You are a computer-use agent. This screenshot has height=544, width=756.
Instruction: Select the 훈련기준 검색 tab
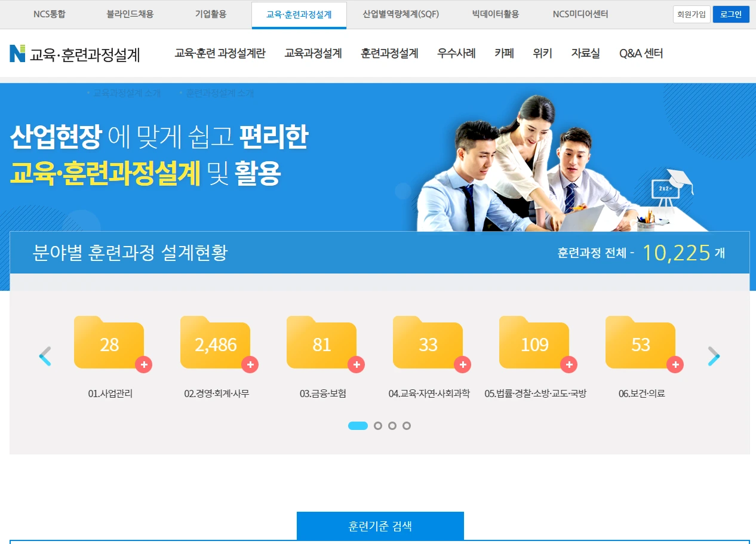tap(380, 526)
